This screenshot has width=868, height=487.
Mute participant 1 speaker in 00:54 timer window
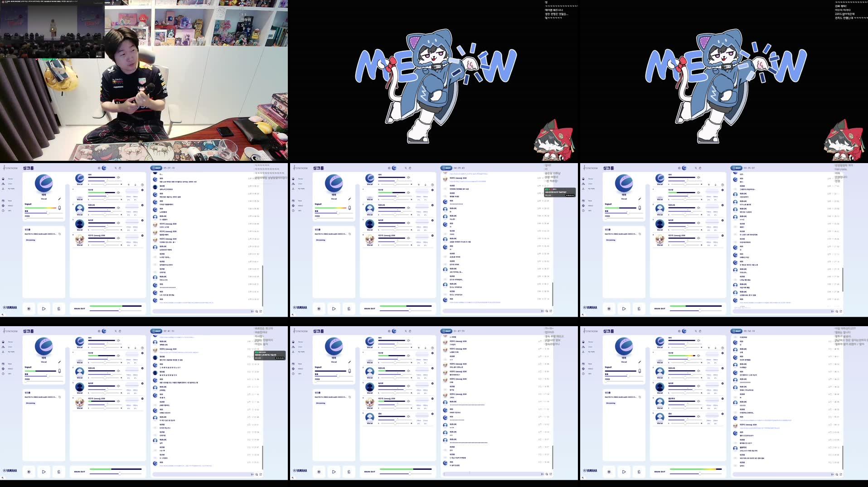(x=698, y=356)
